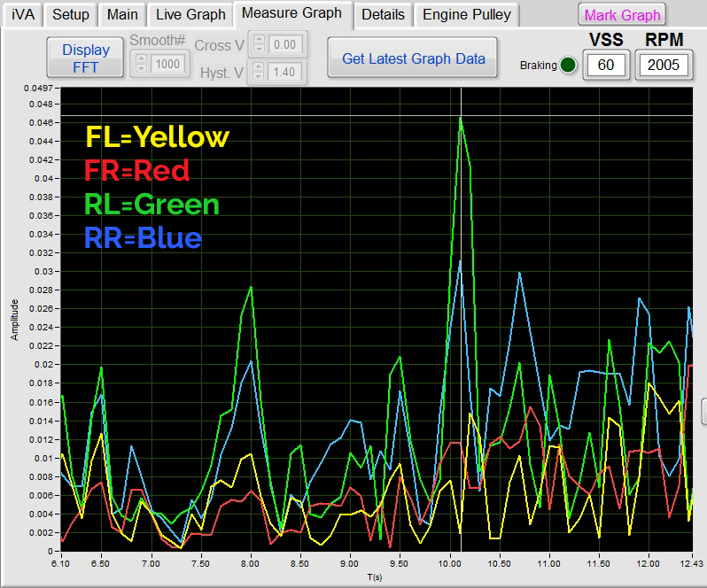Click the Hyst. V stepper arrows
The image size is (707, 588).
pos(259,72)
